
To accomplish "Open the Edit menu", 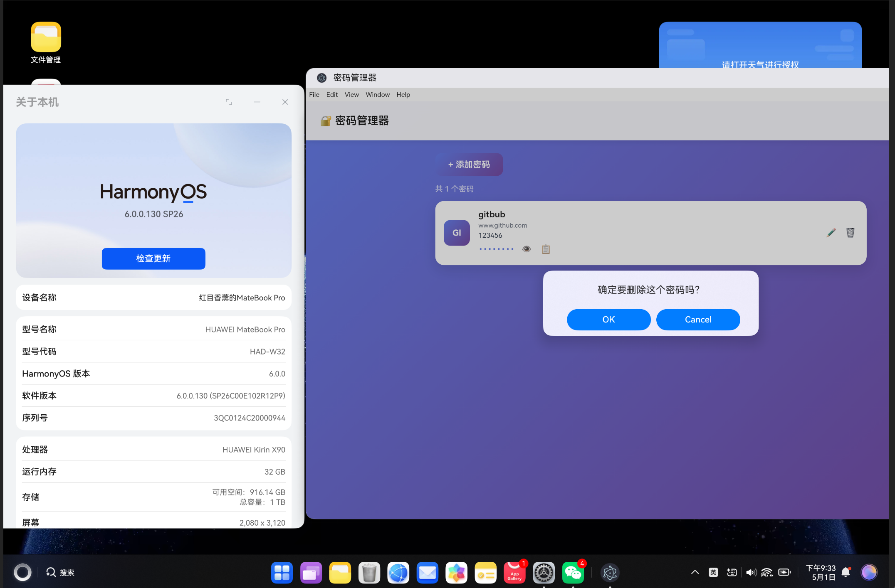I will (x=332, y=94).
